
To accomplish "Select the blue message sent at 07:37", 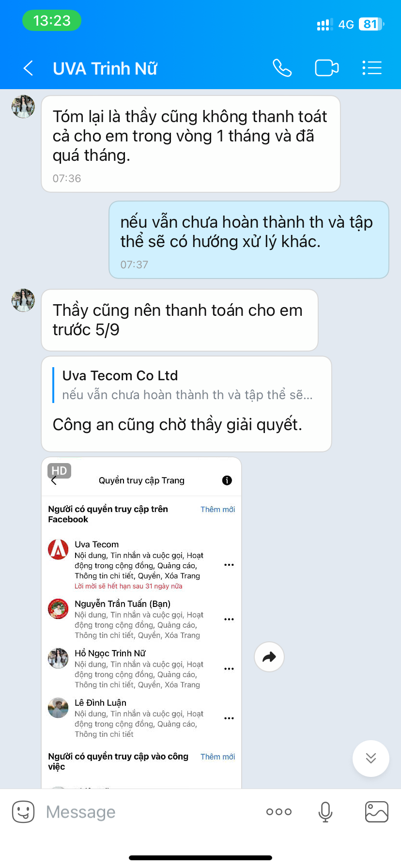I will [249, 240].
